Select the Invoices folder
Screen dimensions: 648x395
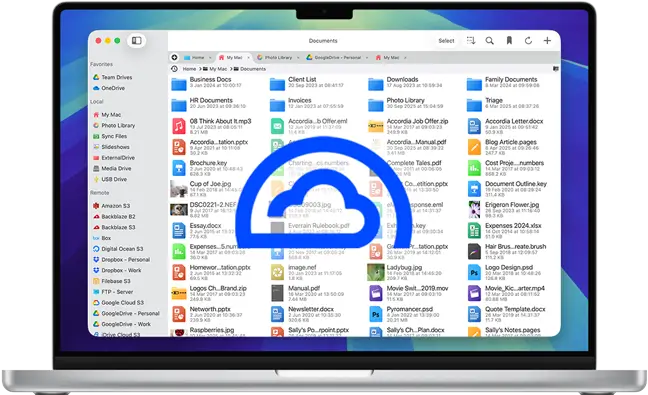(x=306, y=104)
